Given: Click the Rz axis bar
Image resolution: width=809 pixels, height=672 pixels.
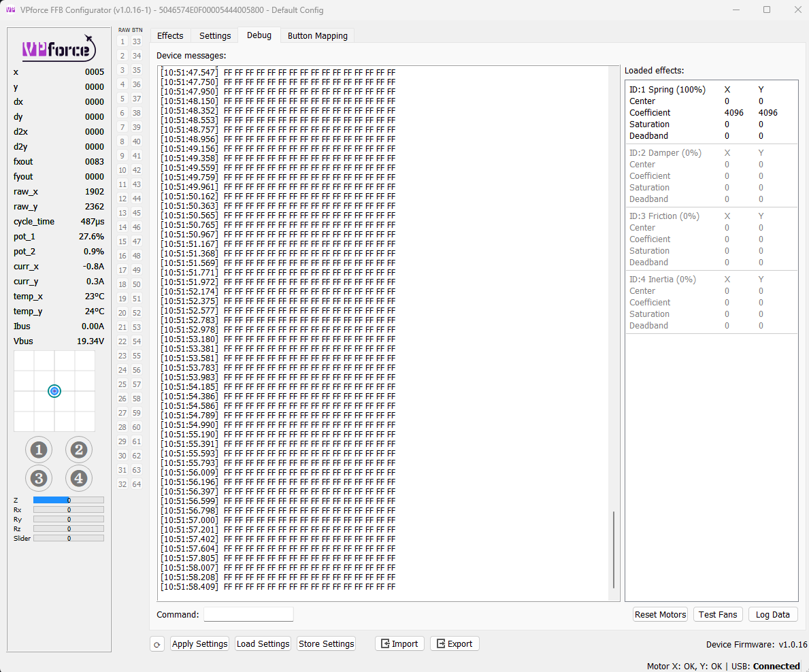Looking at the screenshot, I should pyautogui.click(x=69, y=528).
